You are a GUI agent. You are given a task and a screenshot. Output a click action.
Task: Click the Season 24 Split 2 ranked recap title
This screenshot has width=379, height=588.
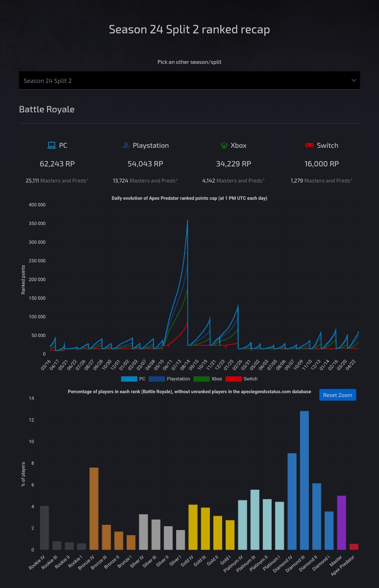tap(189, 29)
